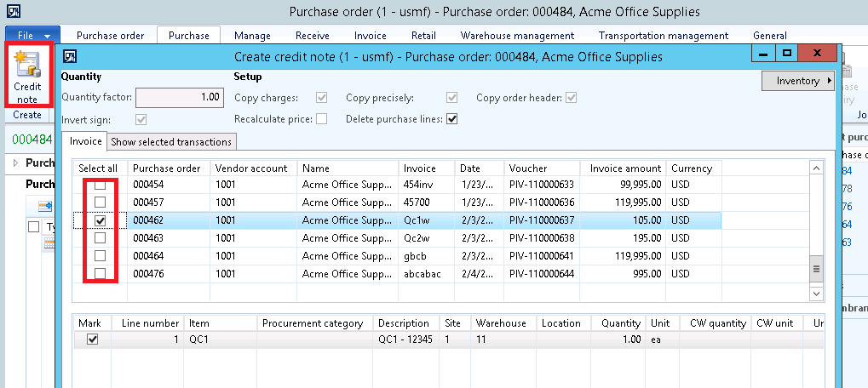Uncheck the checkbox for purchase order 000462
Screen dimensions: 868x388
click(x=101, y=220)
